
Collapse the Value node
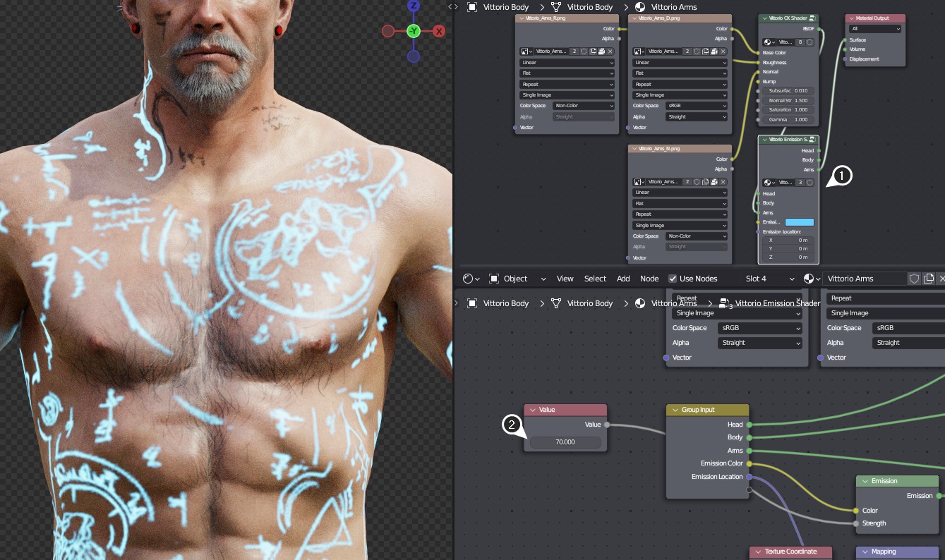pos(533,410)
